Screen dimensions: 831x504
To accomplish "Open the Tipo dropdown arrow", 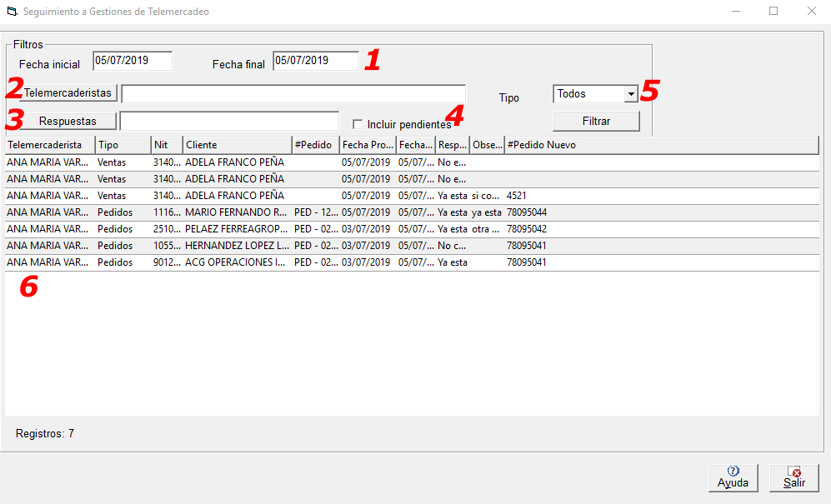I will (631, 94).
